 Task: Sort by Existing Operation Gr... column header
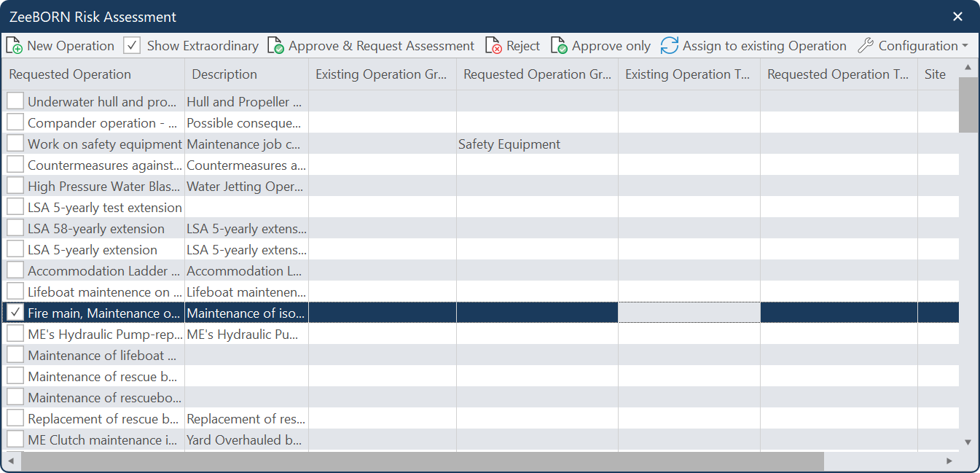(383, 74)
